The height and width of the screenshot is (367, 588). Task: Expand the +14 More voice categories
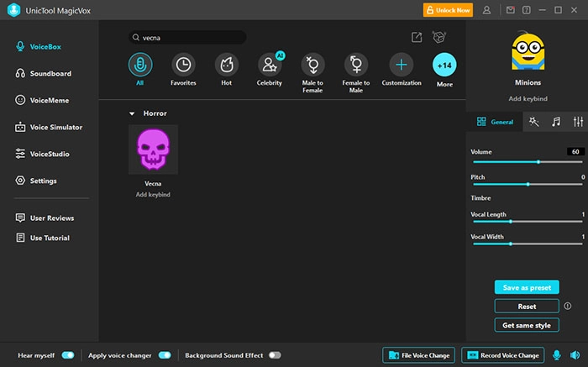(x=444, y=65)
